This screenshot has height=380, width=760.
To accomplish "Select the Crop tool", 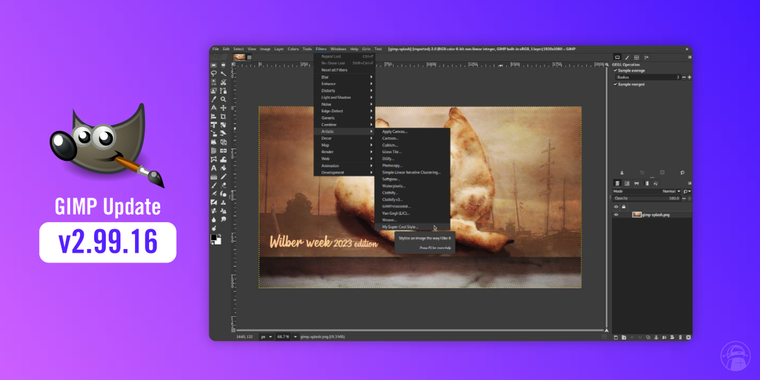I will [x=223, y=116].
